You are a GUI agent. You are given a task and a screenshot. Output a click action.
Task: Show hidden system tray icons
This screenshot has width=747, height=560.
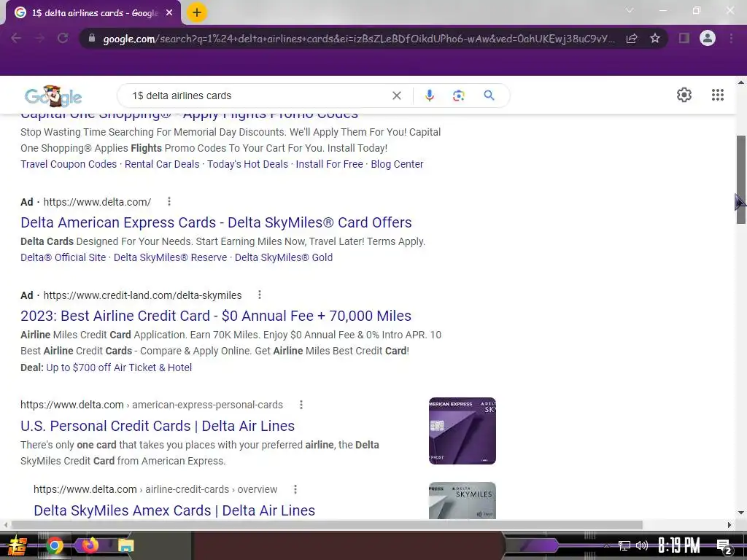[606, 545]
